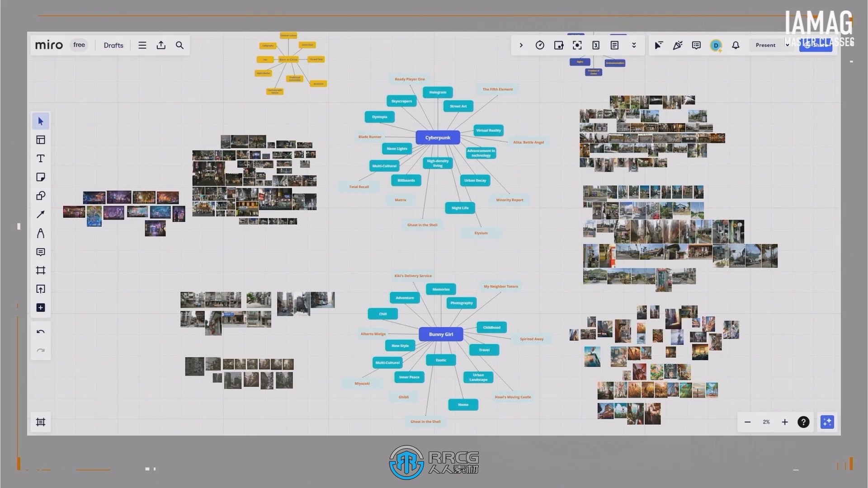Click the Share button
Image resolution: width=868 pixels, height=488 pixels.
pyautogui.click(x=816, y=45)
